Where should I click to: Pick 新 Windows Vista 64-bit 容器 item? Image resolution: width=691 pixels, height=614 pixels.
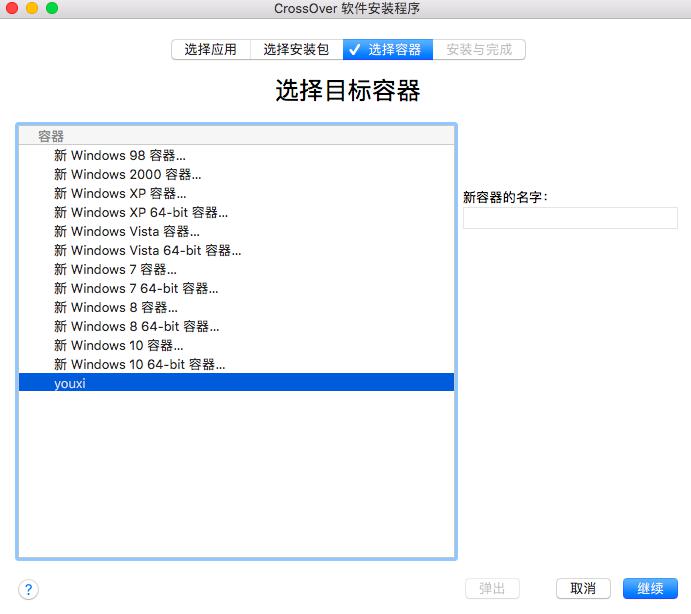(236, 250)
